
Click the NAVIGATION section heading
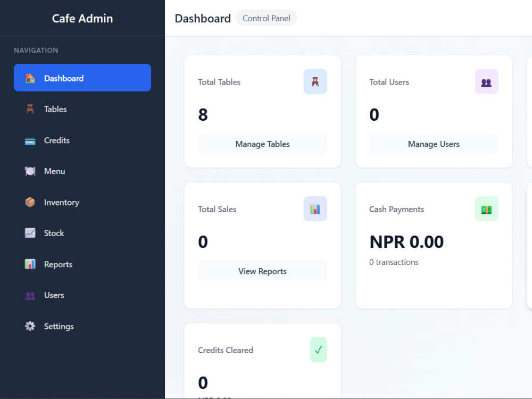(36, 50)
